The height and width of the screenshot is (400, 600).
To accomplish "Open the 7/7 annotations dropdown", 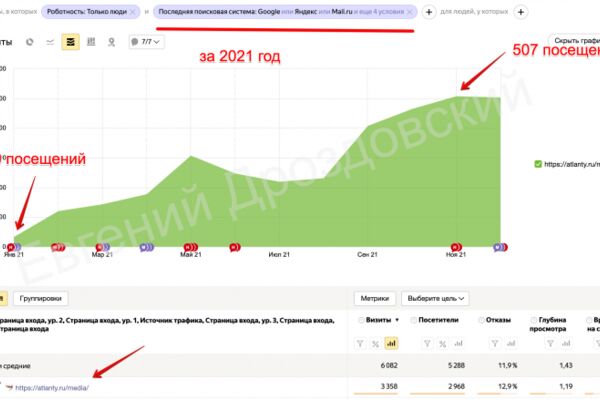I will pyautogui.click(x=147, y=42).
